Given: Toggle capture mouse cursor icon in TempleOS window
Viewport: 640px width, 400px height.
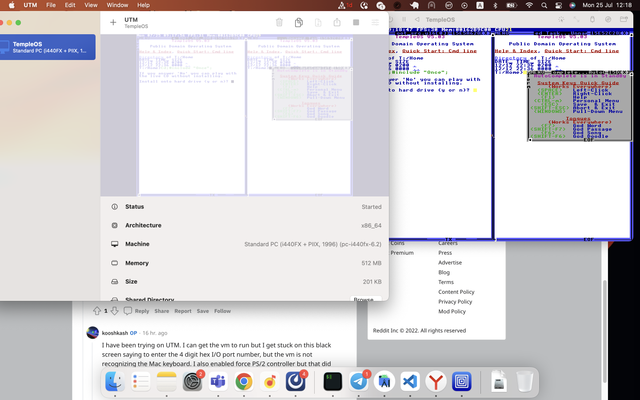Looking at the screenshot, I should [x=561, y=19].
